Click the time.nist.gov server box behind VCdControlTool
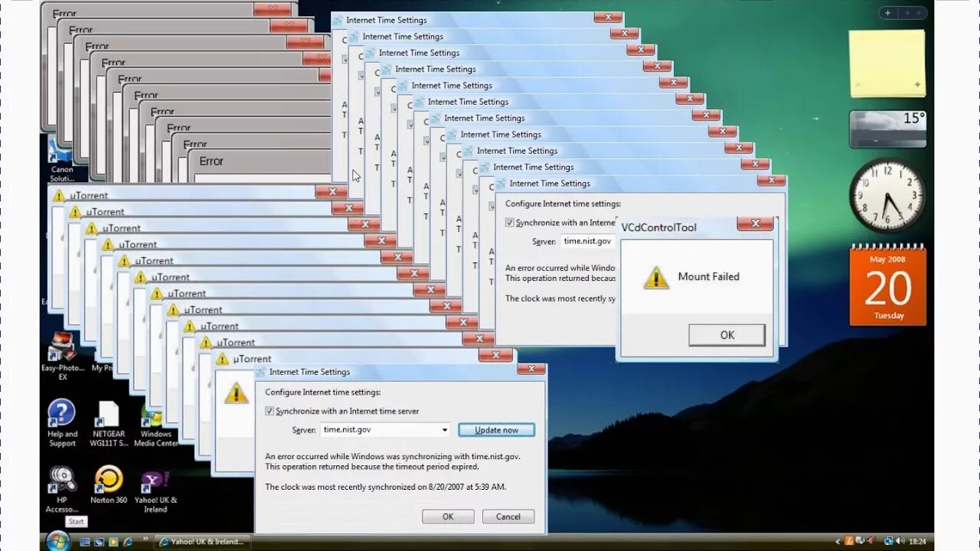 point(590,241)
